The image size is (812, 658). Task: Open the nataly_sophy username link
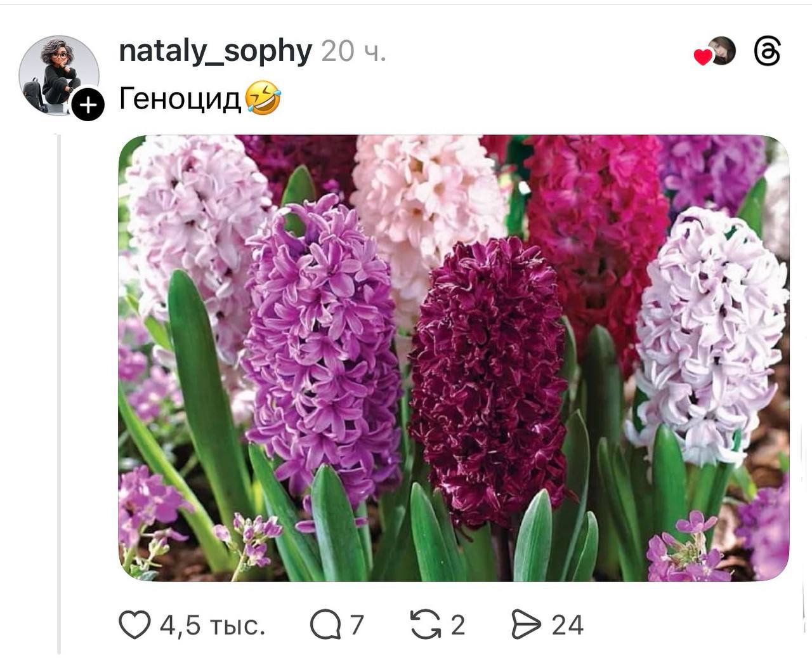tap(215, 51)
